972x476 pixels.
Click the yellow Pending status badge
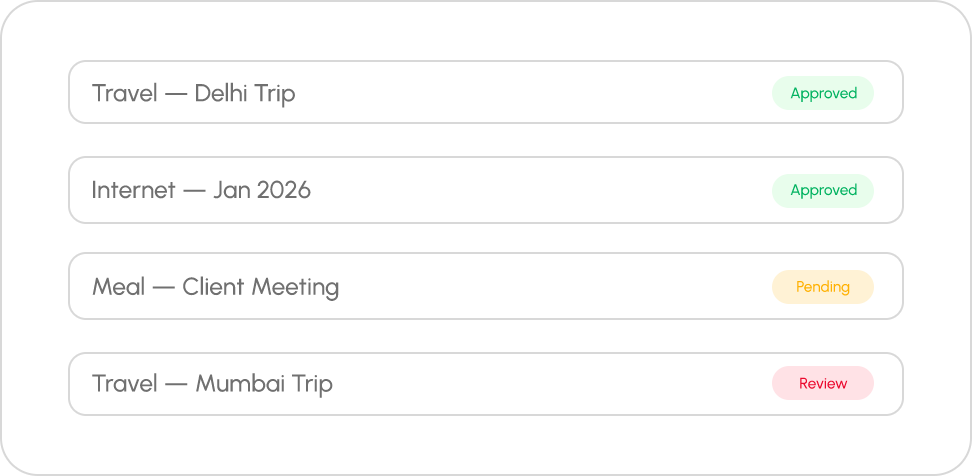point(823,287)
